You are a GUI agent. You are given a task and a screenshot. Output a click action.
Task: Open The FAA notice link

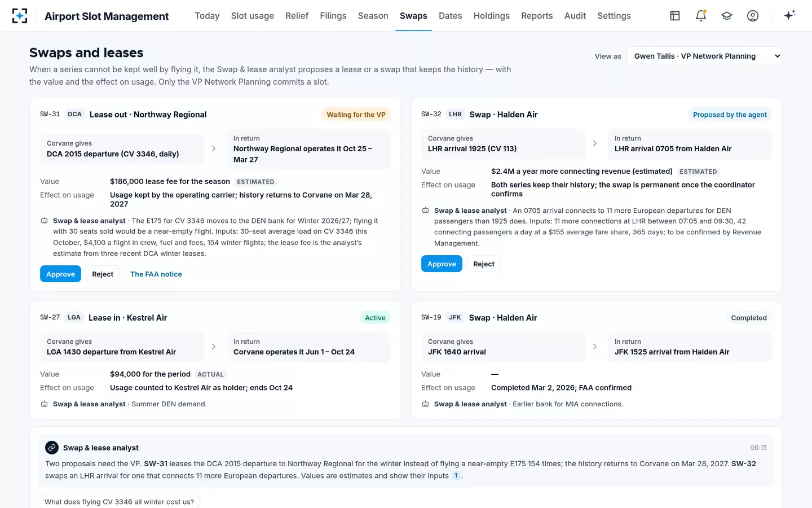(x=156, y=274)
